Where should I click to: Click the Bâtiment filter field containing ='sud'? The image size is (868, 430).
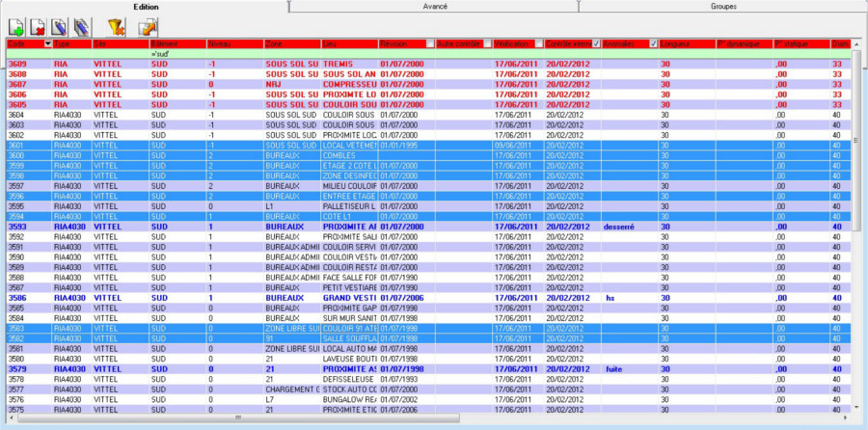pos(177,54)
